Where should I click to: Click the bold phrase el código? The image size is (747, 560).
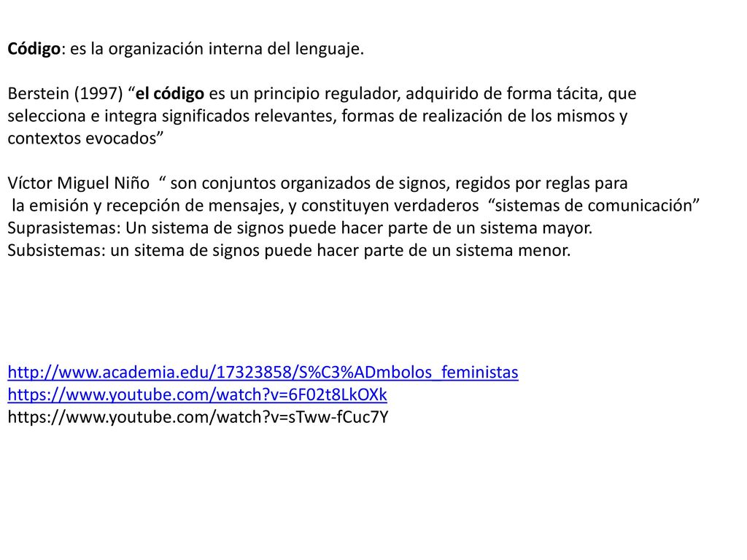coord(170,93)
